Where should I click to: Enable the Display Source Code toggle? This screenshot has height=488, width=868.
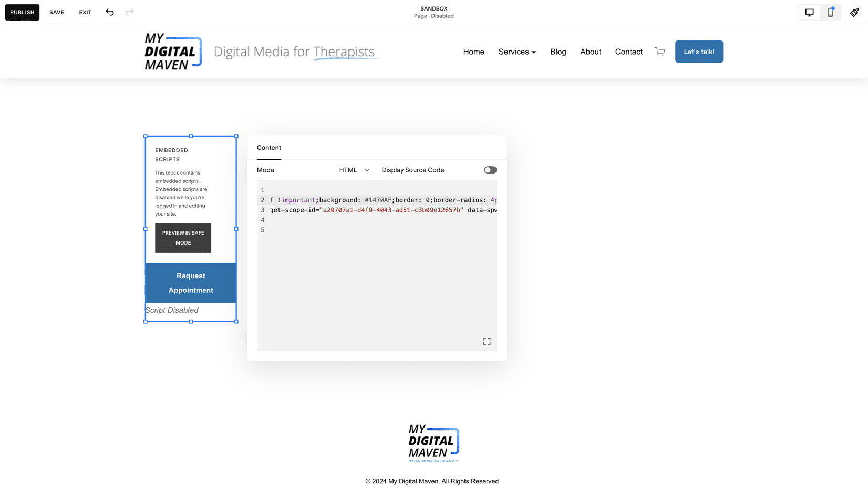coord(490,170)
